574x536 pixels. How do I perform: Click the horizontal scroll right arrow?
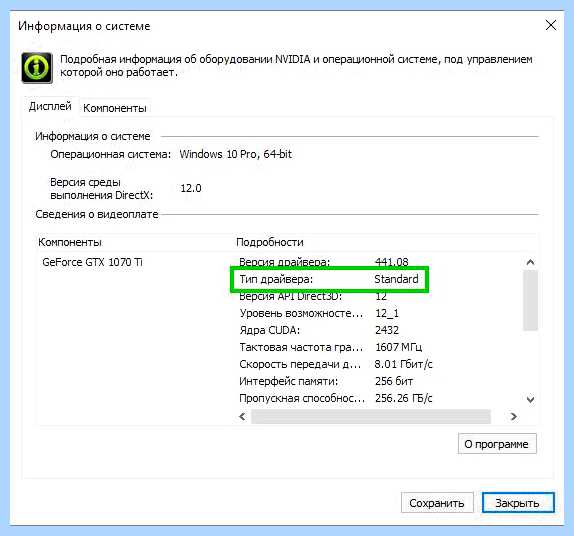pyautogui.click(x=513, y=416)
